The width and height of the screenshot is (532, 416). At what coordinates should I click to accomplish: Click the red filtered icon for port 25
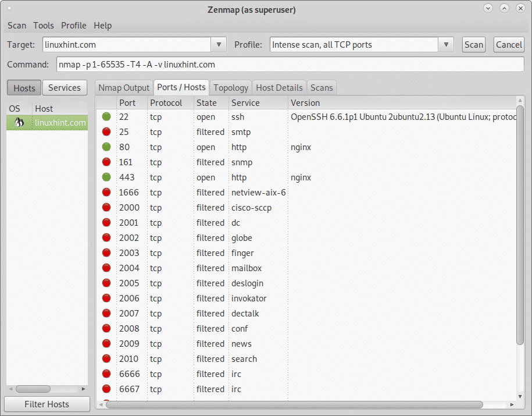[106, 131]
